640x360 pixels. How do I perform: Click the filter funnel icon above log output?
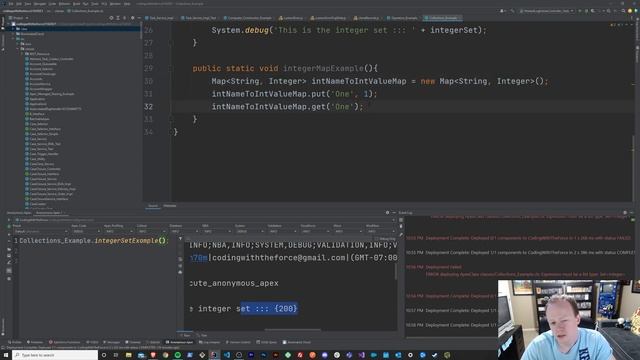pyautogui.click(x=180, y=239)
